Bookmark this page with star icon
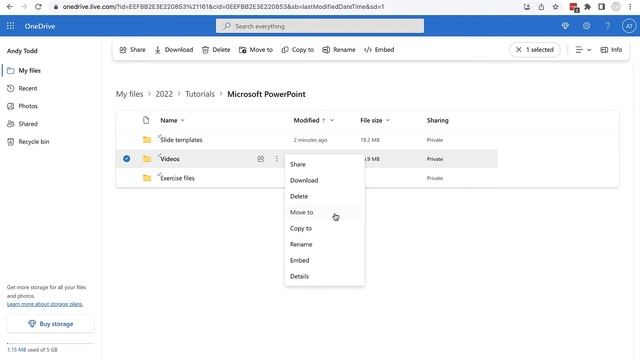The width and height of the screenshot is (640, 360). pos(556,7)
